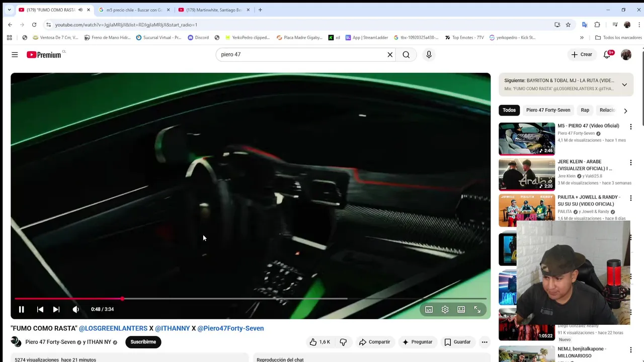This screenshot has width=644, height=362.
Task: Pause the video with the pause button
Action: click(21, 309)
